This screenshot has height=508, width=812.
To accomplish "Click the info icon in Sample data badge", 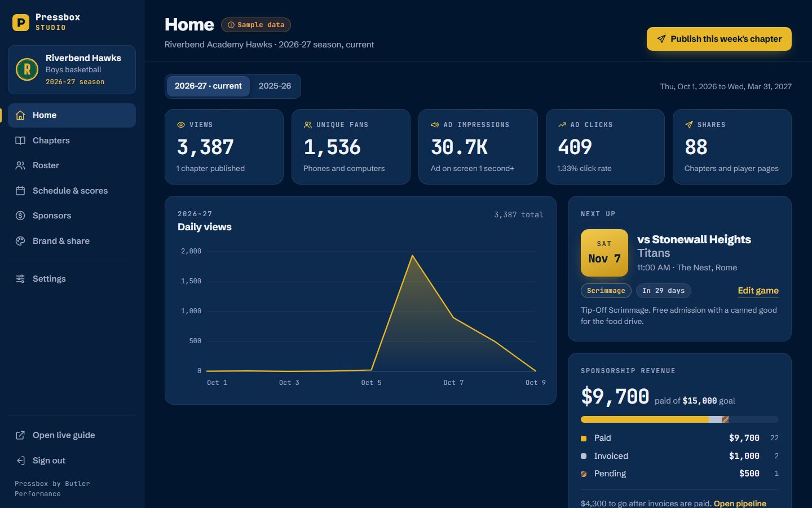I will [x=231, y=25].
